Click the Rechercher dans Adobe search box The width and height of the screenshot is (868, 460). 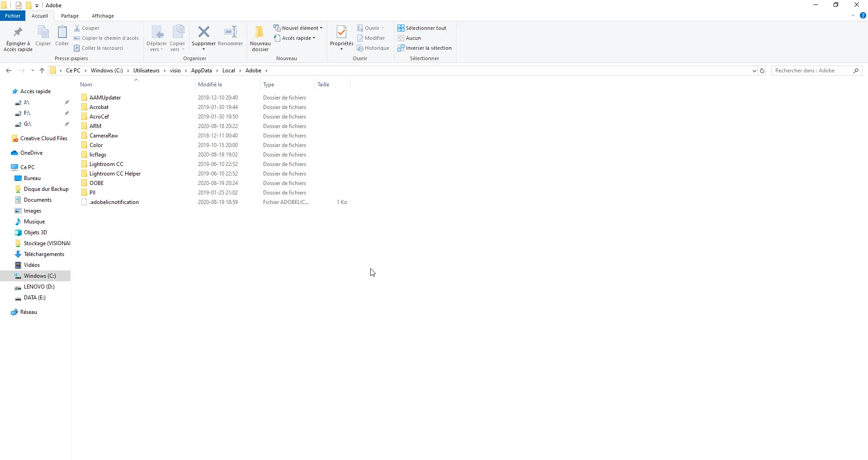point(816,71)
